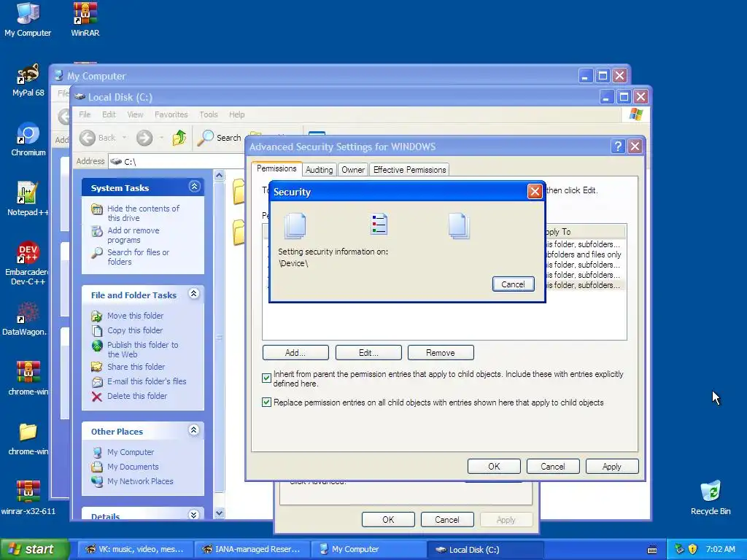Click E-mail this folder's files
Screen dimensions: 747x560
click(x=147, y=381)
